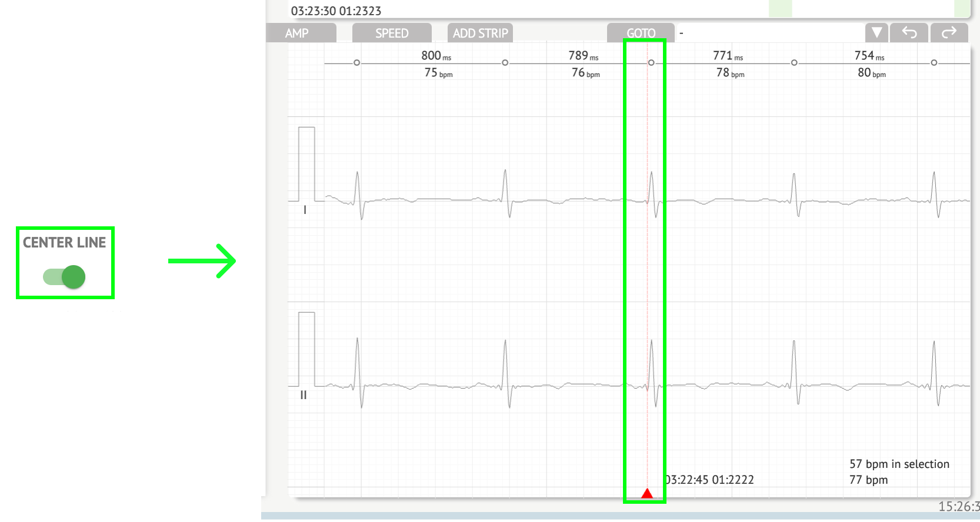Click the 57 bpm in selection readout

[899, 464]
